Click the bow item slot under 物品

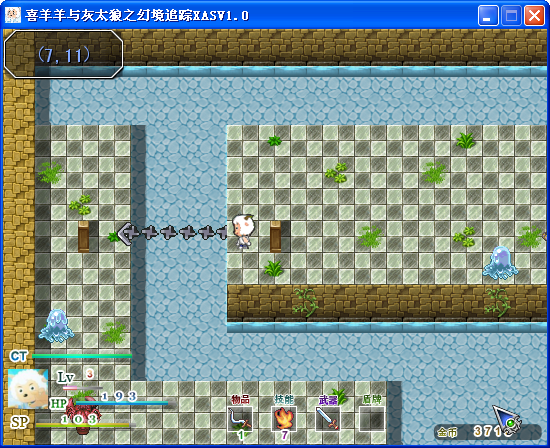240,419
